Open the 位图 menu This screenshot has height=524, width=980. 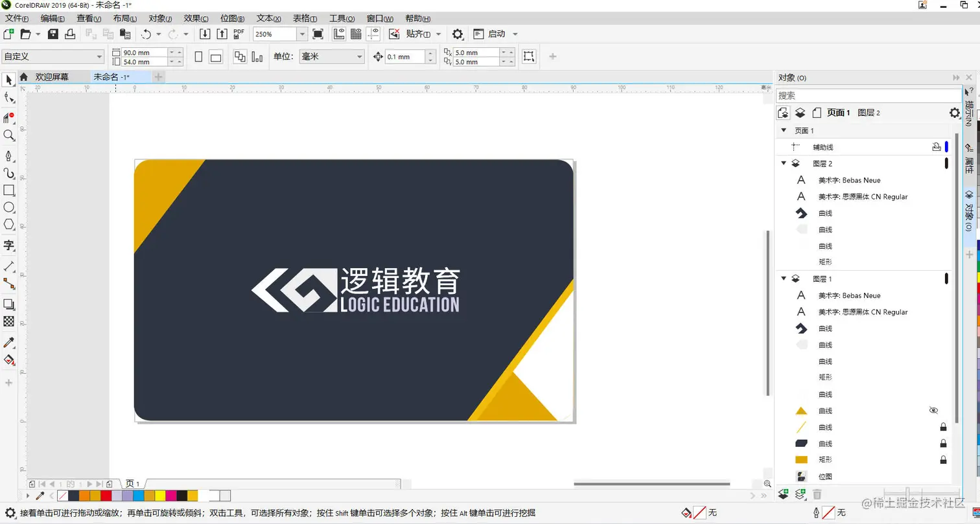232,18
